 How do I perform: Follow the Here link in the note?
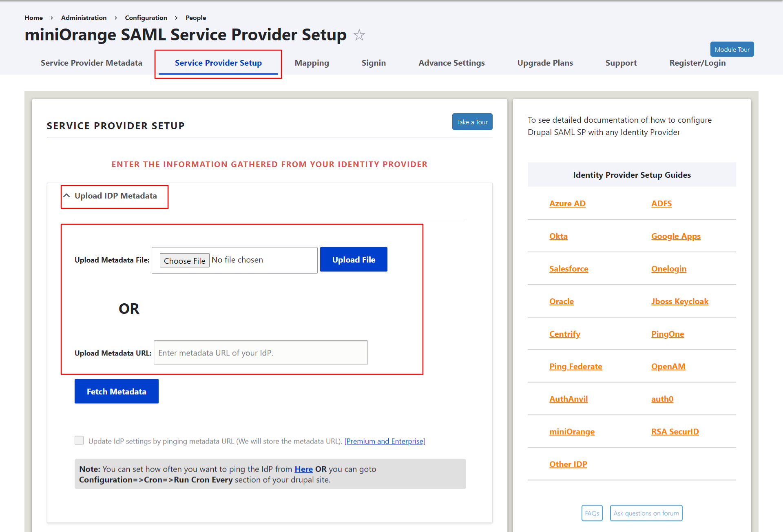304,469
